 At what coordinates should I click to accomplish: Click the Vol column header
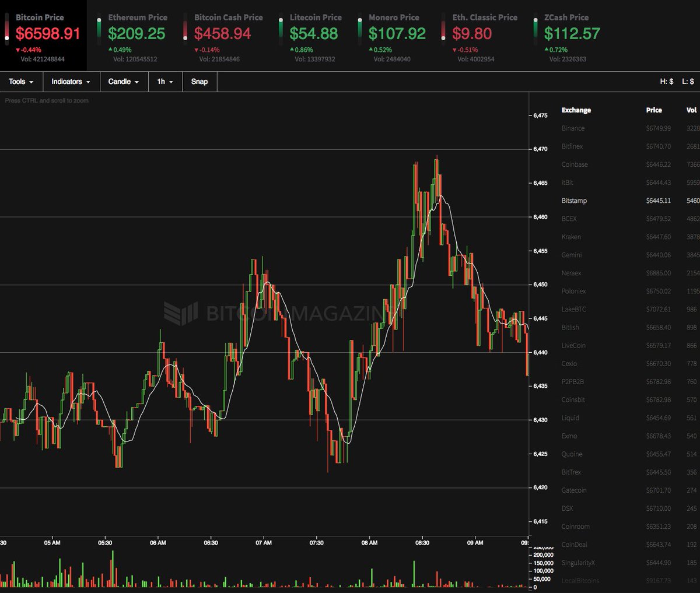pos(692,110)
